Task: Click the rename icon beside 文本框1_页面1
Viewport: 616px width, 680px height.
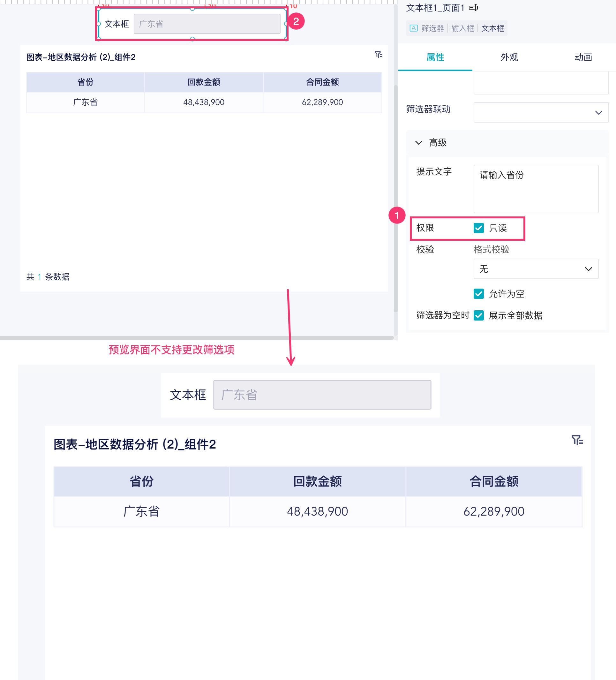Action: tap(473, 8)
